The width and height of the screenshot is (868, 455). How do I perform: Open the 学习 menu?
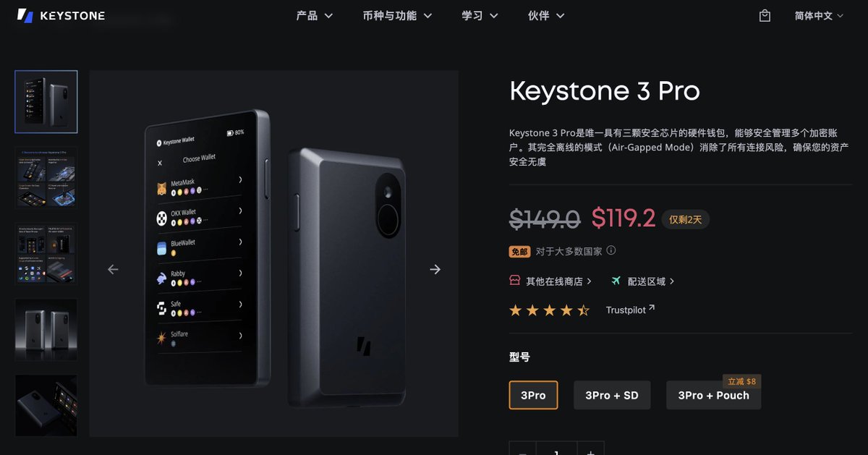click(x=480, y=15)
